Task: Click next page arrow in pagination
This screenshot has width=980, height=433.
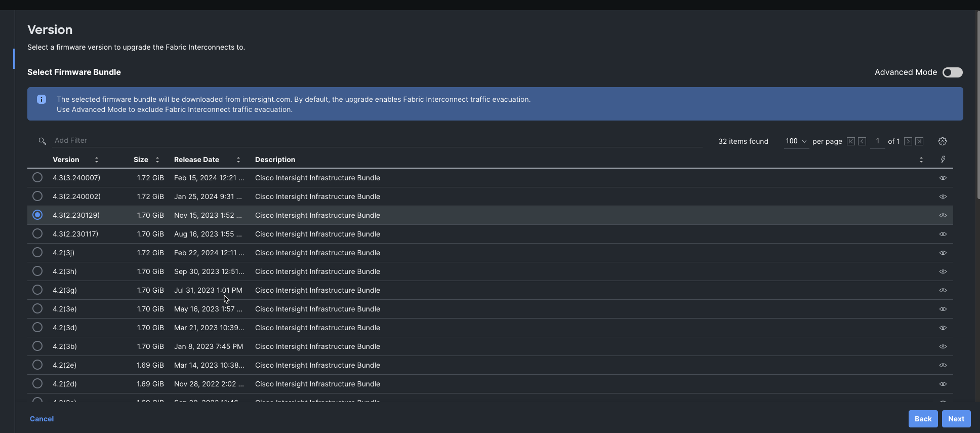Action: click(x=908, y=141)
